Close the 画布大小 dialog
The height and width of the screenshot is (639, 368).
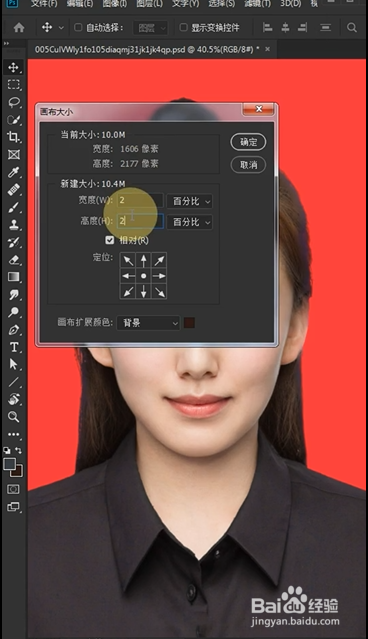click(259, 109)
